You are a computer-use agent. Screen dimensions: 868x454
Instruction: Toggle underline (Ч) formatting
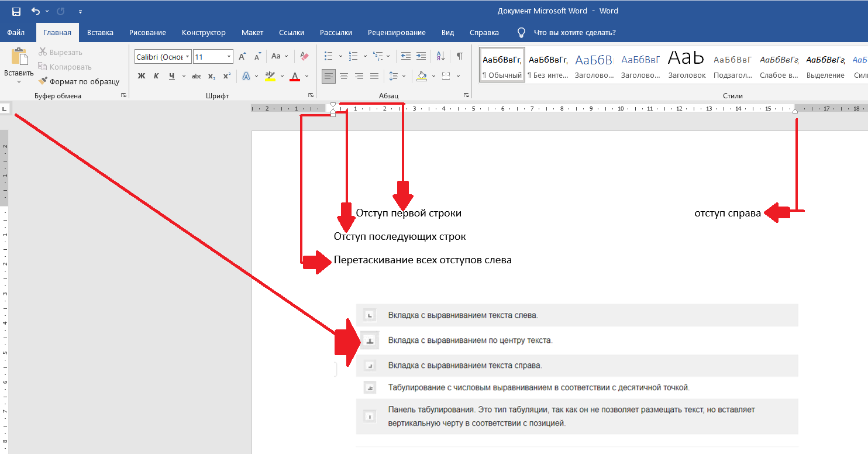(x=171, y=76)
